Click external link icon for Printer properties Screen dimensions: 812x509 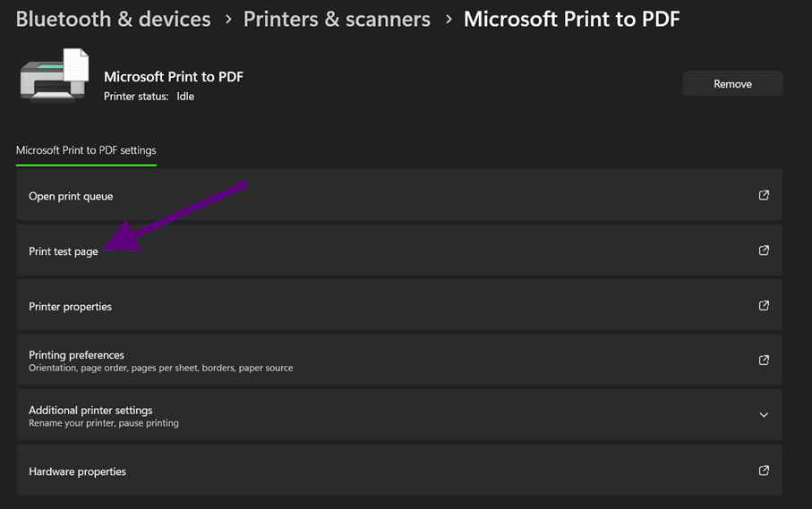click(764, 305)
